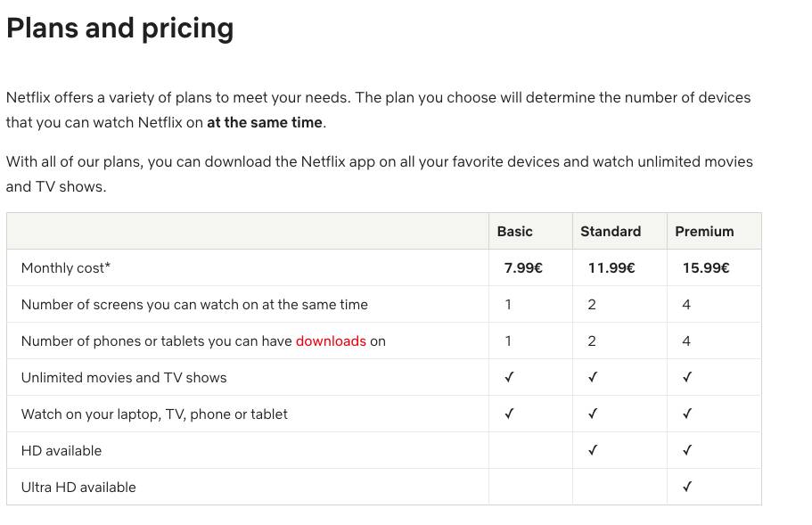Select the 11.99€ Standard monthly price
Image resolution: width=812 pixels, height=525 pixels.
tap(611, 268)
